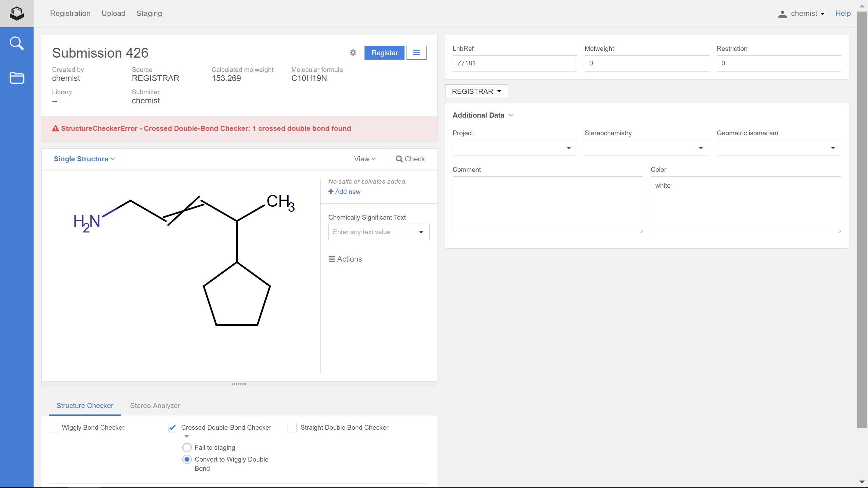Uncheck the Crossed Double-Bond Checker
Image resolution: width=868 pixels, height=488 pixels.
click(173, 427)
